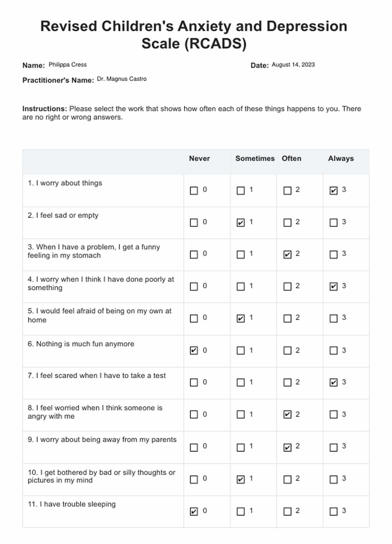Click the Name field 'Philippa Cress'
The height and width of the screenshot is (544, 392).
pyautogui.click(x=68, y=65)
